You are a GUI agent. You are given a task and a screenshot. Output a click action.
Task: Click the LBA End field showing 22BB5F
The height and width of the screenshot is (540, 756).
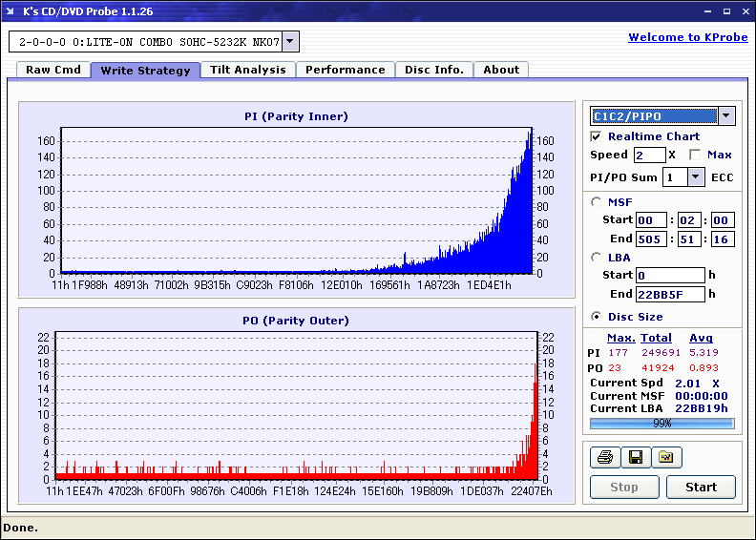(x=670, y=294)
